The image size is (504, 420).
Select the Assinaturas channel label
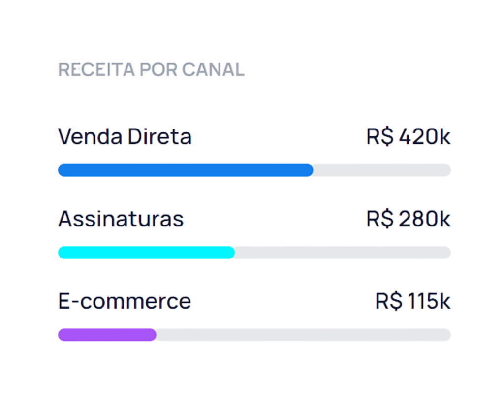[121, 219]
